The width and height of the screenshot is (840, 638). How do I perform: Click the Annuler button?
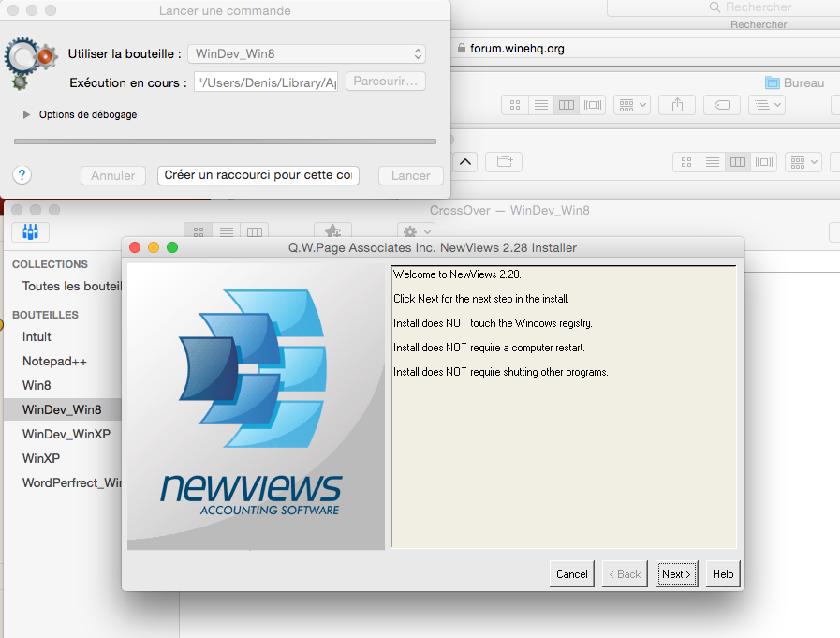[x=113, y=175]
